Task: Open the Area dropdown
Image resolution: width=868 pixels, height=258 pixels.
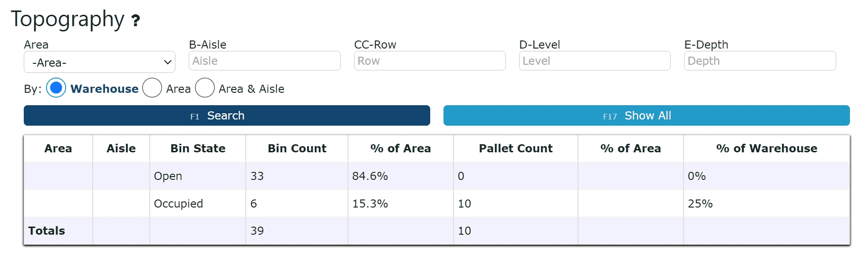Action: [x=99, y=62]
